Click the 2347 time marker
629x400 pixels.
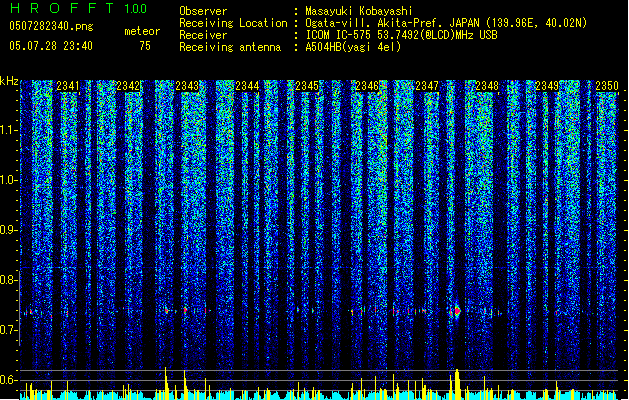tap(427, 86)
